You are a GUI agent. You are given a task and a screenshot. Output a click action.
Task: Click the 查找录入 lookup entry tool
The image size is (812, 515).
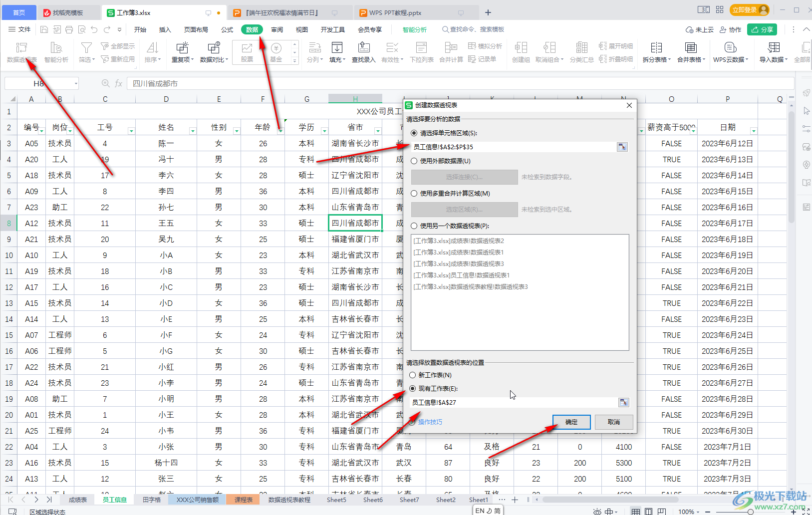(x=364, y=52)
